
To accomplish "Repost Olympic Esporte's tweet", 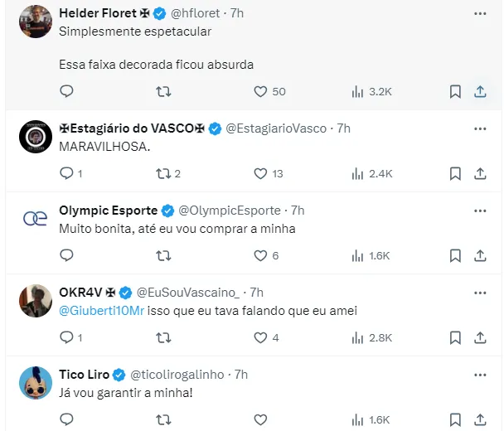I will 164,255.
